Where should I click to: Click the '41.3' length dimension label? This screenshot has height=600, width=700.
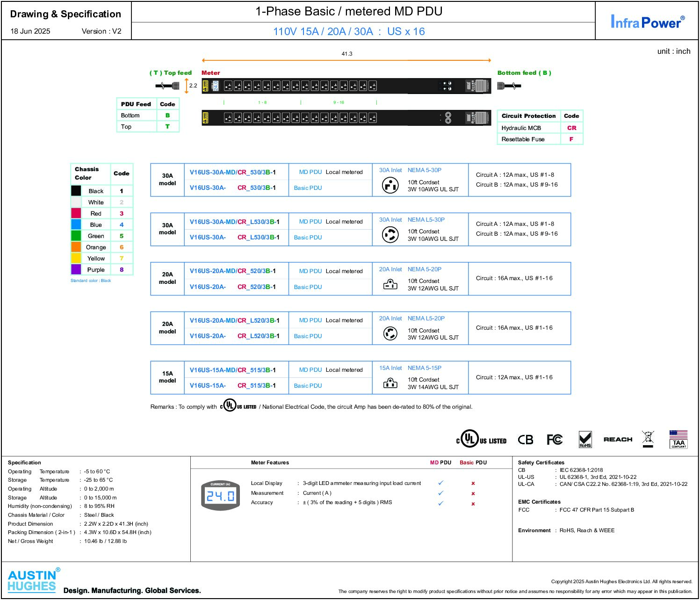tap(346, 54)
